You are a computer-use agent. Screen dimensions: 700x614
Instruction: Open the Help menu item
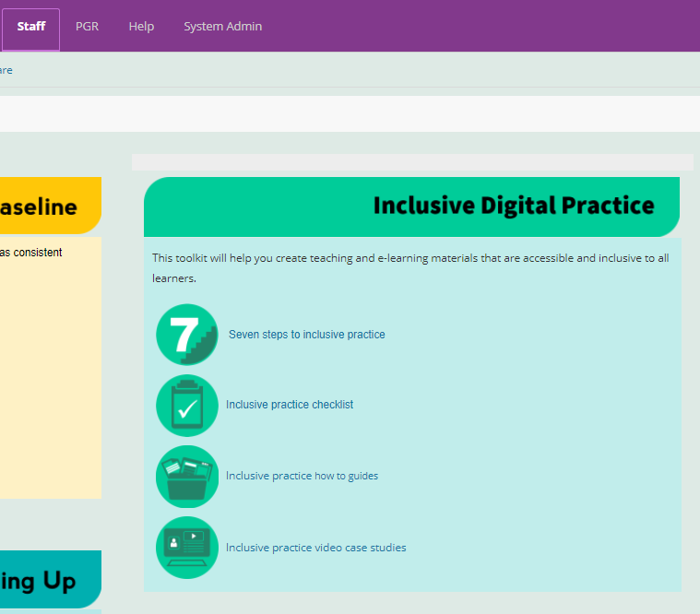pyautogui.click(x=141, y=27)
